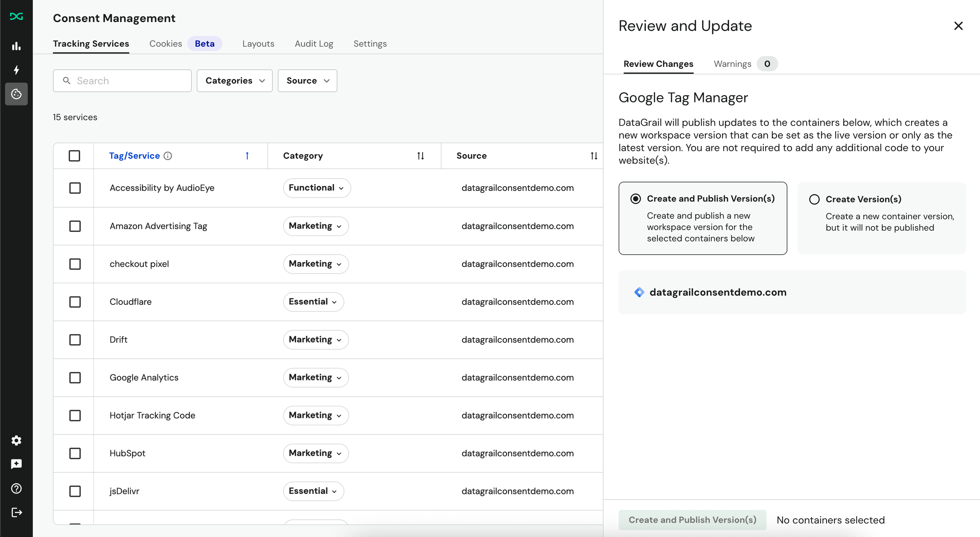980x537 pixels.
Task: Click the Cloudflare service name
Action: [131, 302]
